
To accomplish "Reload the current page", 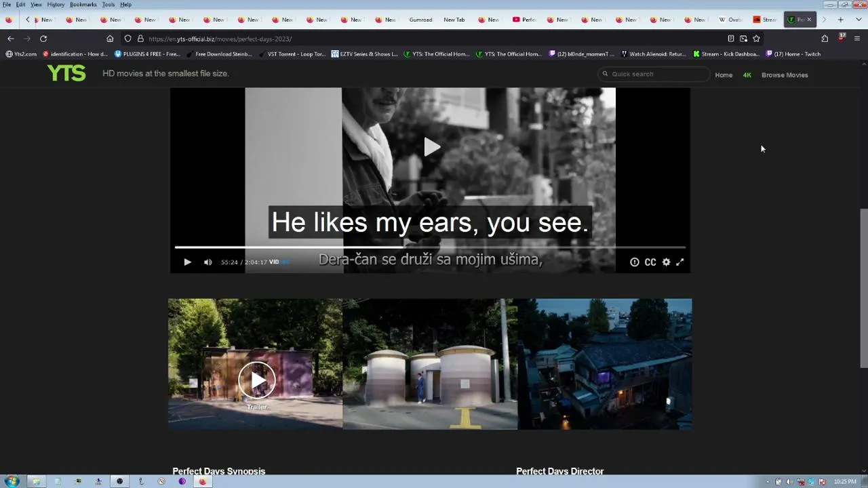I will click(43, 39).
